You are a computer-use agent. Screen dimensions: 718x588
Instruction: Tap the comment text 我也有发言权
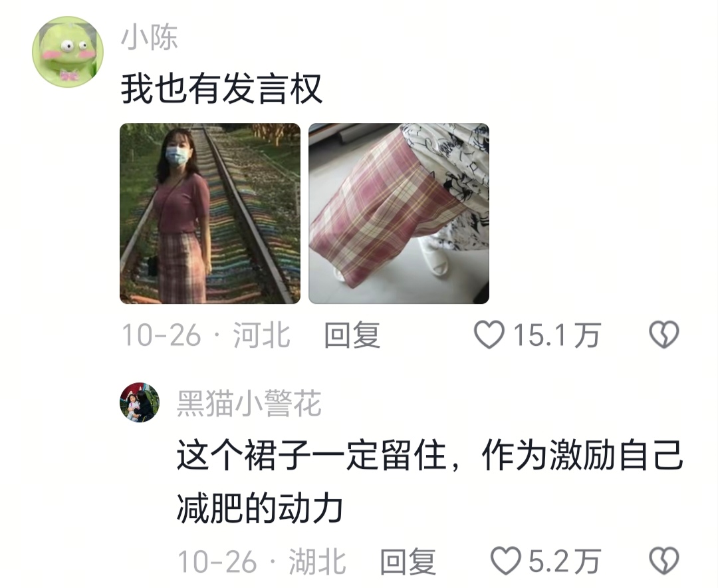[221, 89]
